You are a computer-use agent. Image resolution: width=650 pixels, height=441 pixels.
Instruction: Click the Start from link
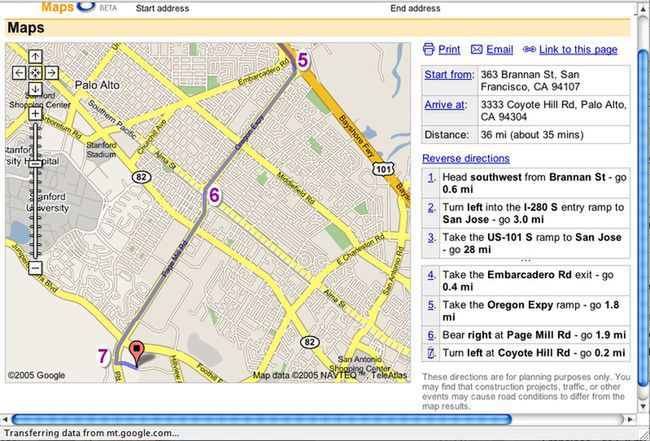pyautogui.click(x=448, y=75)
